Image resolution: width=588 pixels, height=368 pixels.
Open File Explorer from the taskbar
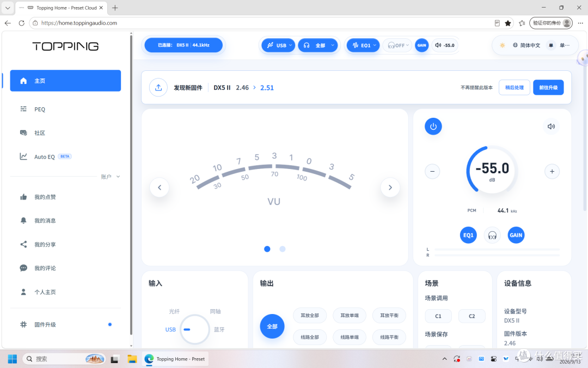132,359
